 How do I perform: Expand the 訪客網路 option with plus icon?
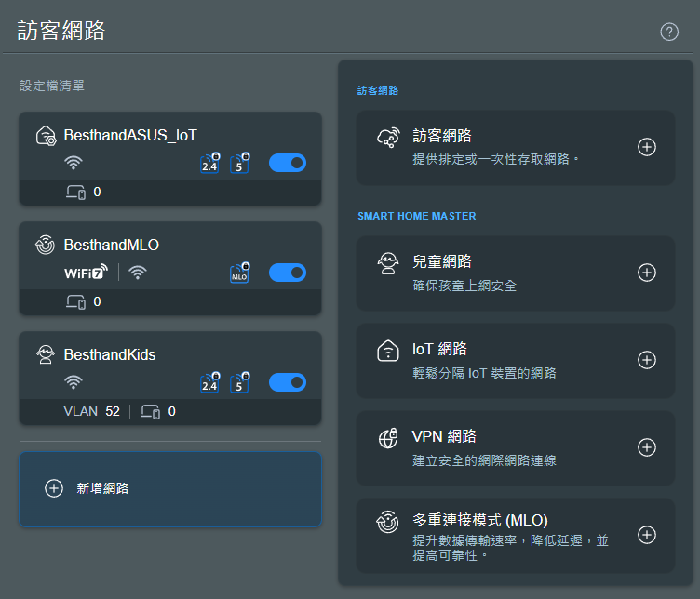646,147
